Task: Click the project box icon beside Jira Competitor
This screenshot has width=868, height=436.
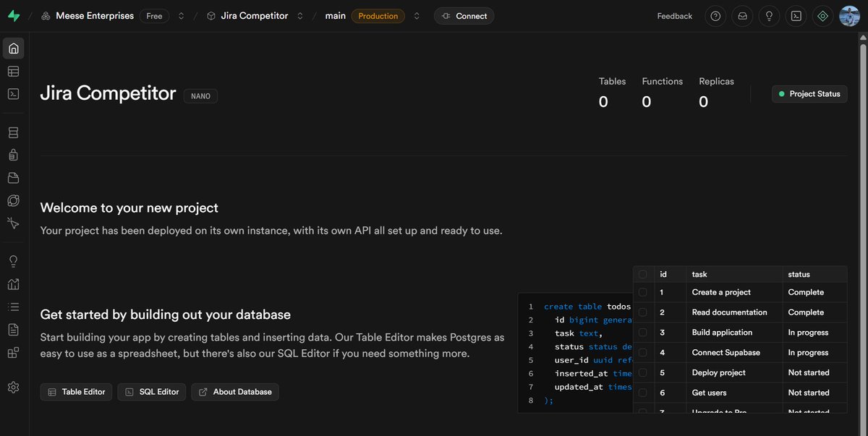Action: click(x=211, y=16)
